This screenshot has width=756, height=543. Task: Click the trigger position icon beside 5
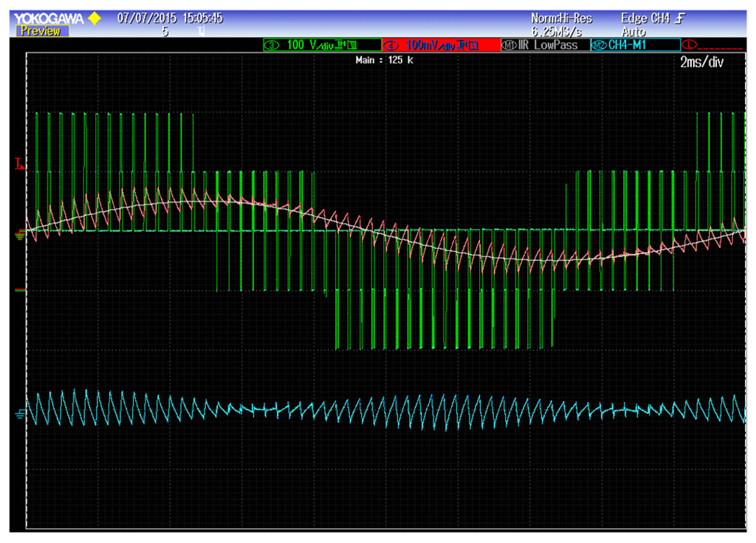click(201, 32)
